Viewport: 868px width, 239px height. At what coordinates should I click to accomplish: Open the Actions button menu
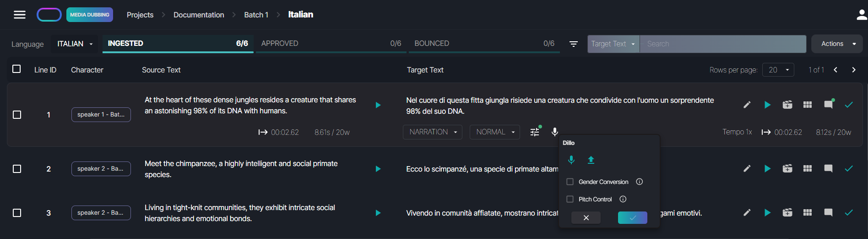point(837,44)
